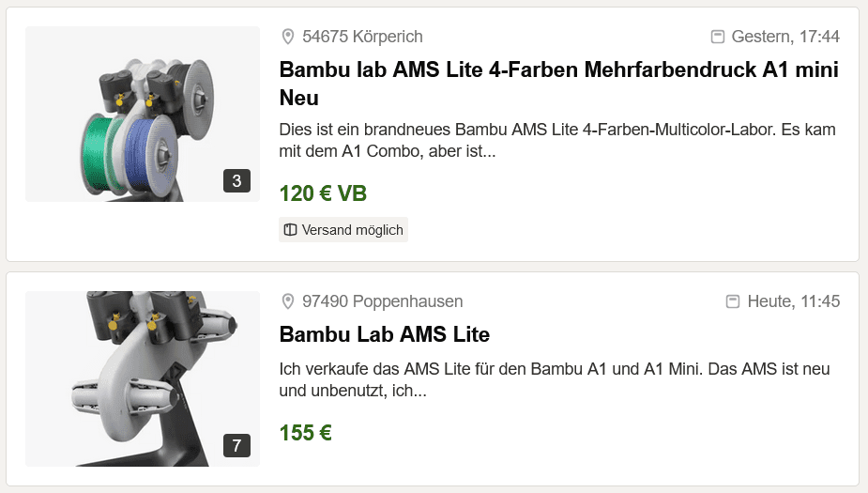Click the image count badge showing 3
Screen dimensions: 868x493
click(x=236, y=180)
